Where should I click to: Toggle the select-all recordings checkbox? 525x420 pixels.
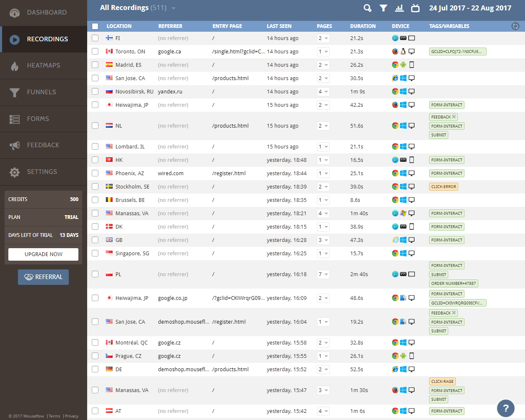point(95,26)
